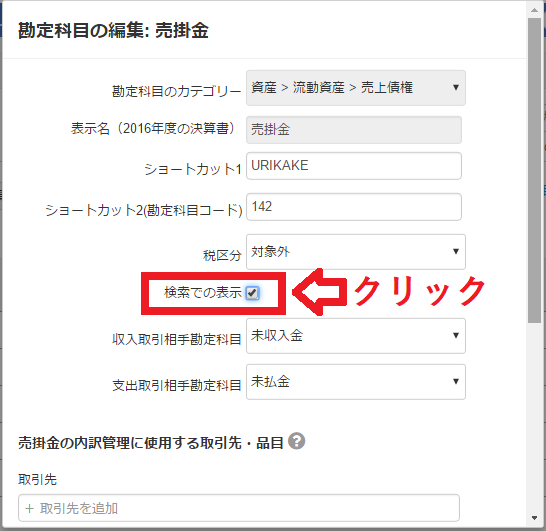Click the 取引先を追加 input field

239,508
